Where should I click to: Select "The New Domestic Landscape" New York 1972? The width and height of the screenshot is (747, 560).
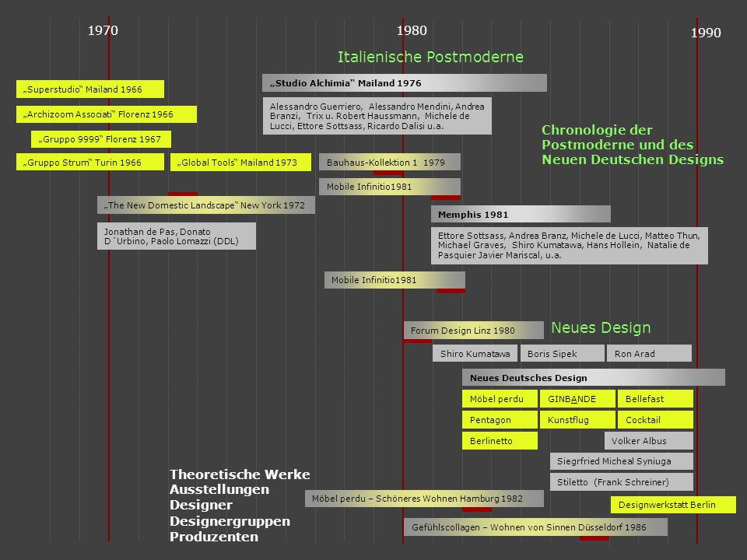tap(206, 205)
